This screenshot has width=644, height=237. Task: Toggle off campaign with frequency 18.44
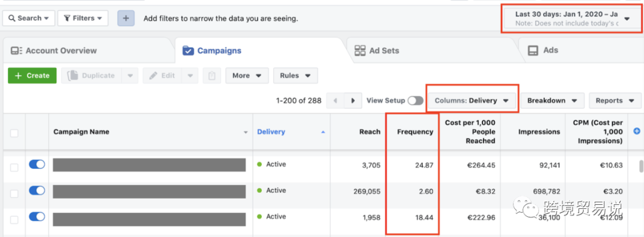pyautogui.click(x=37, y=217)
